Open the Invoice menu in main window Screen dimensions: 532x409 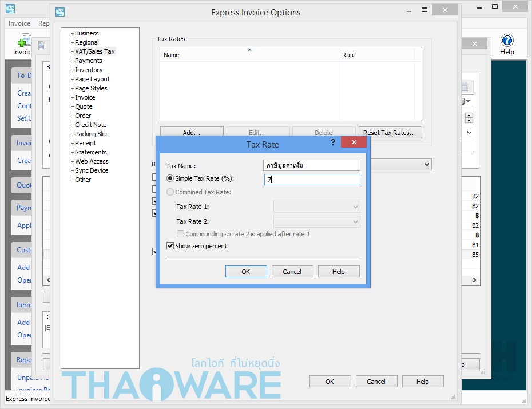click(x=19, y=23)
